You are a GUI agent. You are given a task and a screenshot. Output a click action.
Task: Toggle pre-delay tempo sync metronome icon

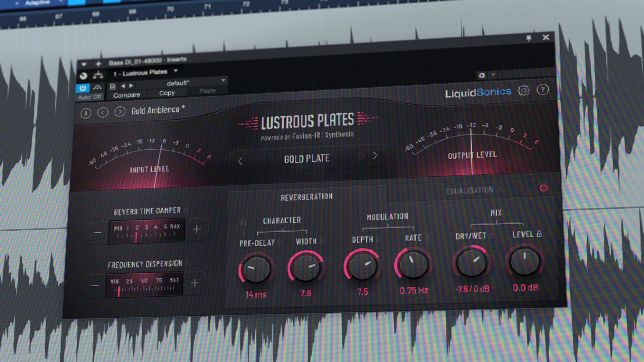[x=243, y=222]
